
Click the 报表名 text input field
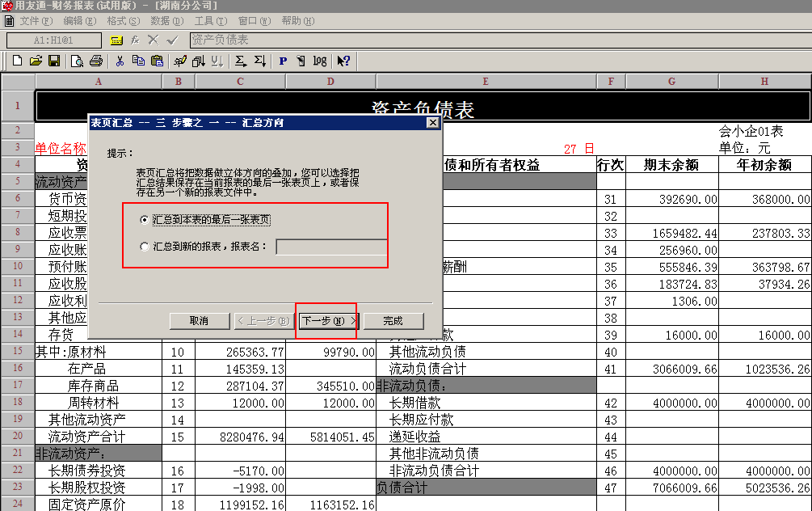(331, 247)
